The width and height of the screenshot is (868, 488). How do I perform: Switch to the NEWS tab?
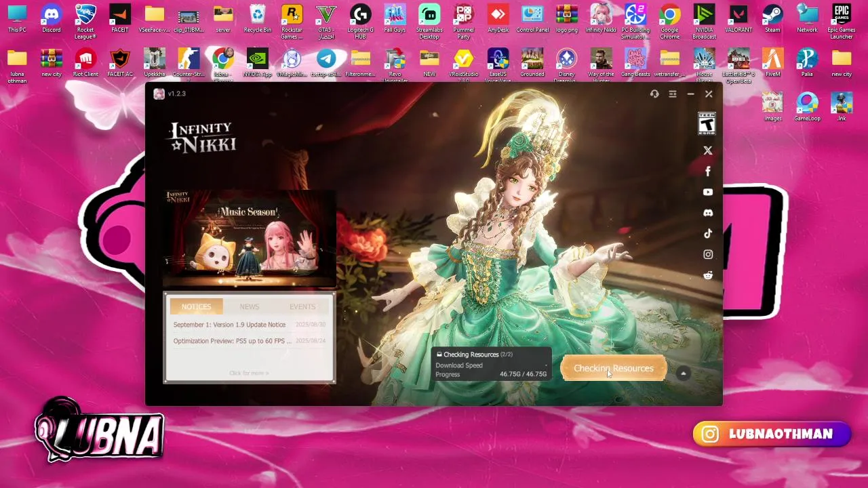tap(249, 306)
